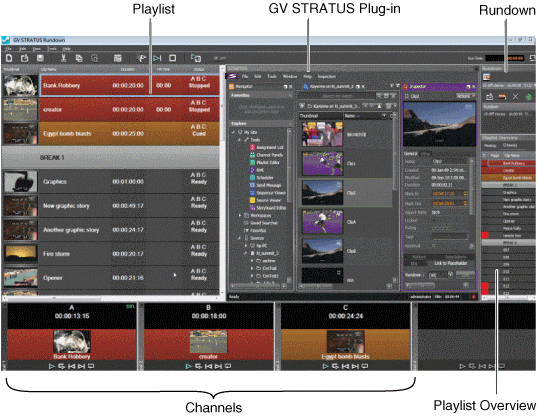Viewport: 537px width, 416px height.
Task: Click the Tags field in Inspector
Action: point(449,237)
